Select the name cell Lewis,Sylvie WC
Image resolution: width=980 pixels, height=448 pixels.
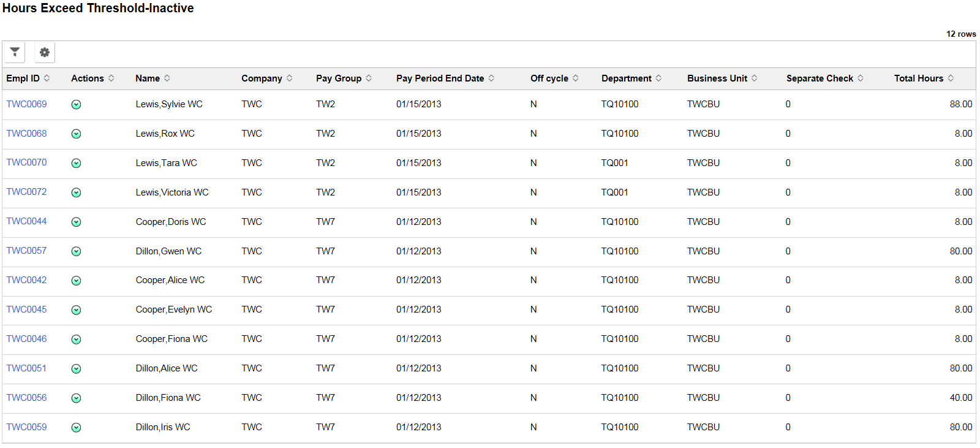tap(169, 104)
